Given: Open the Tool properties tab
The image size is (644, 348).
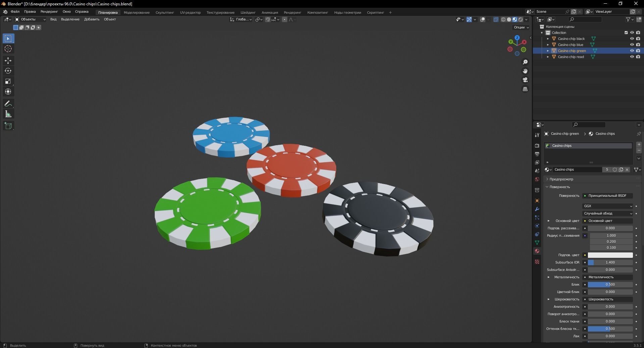Looking at the screenshot, I should pyautogui.click(x=537, y=135).
